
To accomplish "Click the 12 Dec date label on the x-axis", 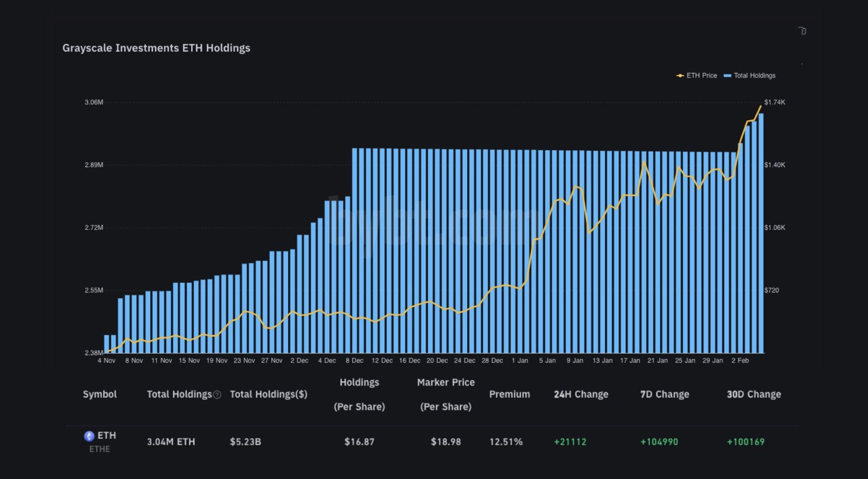I will coord(382,360).
